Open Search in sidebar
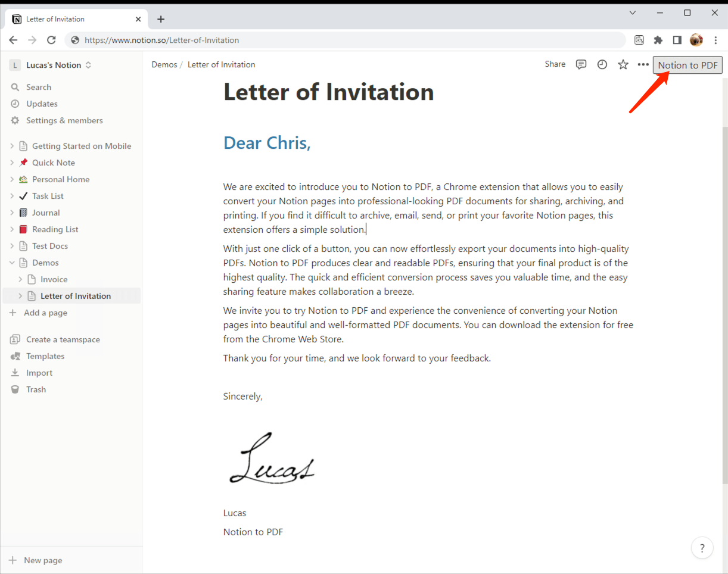The image size is (728, 574). 39,87
